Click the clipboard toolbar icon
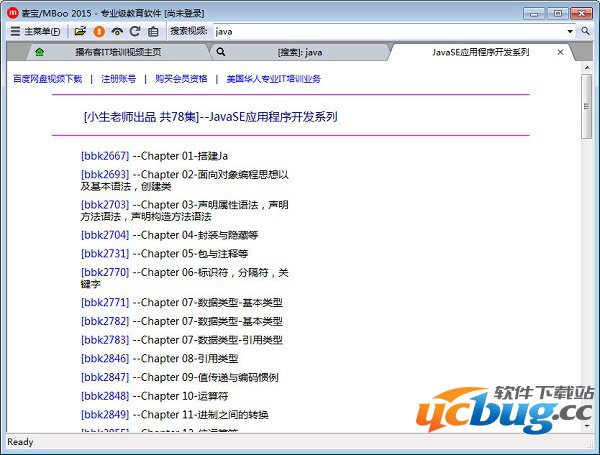 point(153,31)
